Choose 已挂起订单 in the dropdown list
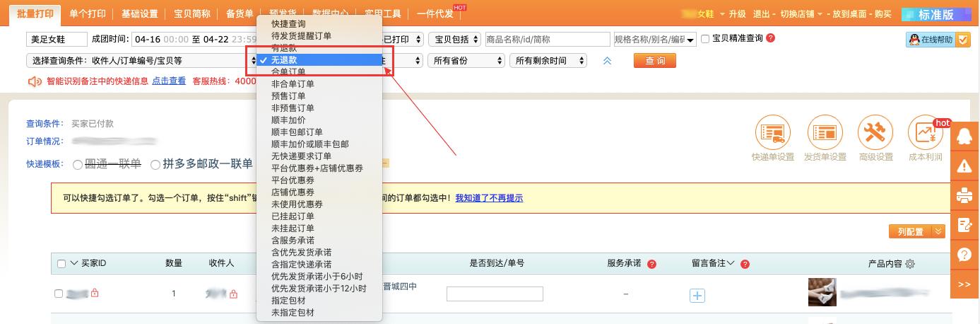This screenshot has height=324, width=980. [319, 216]
